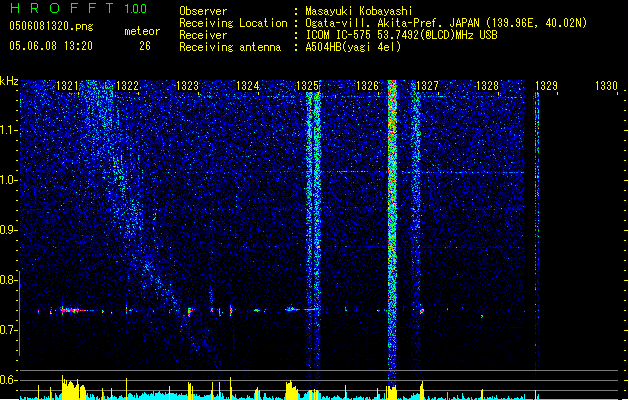Click the 1325 time axis marker
Viewport: 629px width, 400px height.
pyautogui.click(x=307, y=86)
